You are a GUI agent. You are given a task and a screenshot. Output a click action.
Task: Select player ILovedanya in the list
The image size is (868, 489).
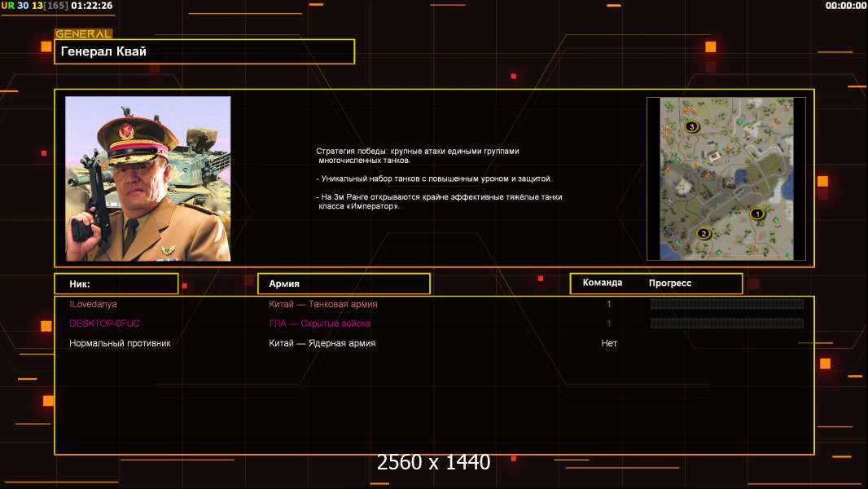tap(93, 304)
